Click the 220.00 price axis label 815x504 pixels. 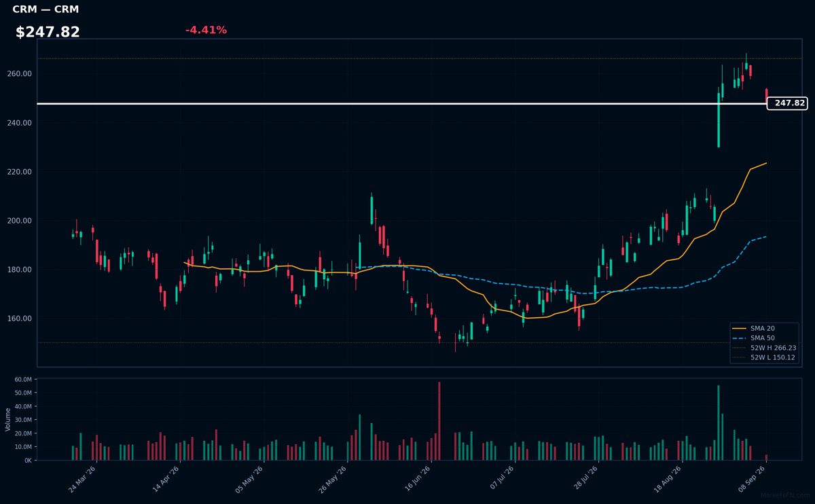tap(20, 172)
